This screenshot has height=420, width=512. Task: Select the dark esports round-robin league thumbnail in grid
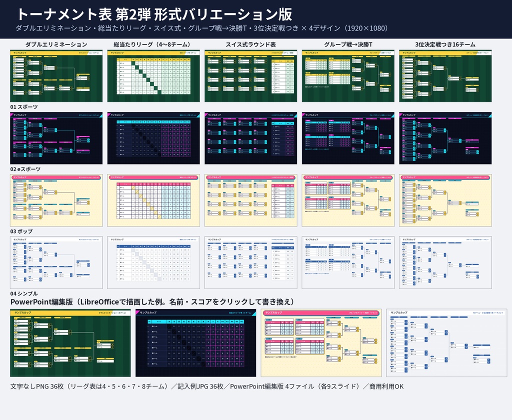click(x=153, y=138)
